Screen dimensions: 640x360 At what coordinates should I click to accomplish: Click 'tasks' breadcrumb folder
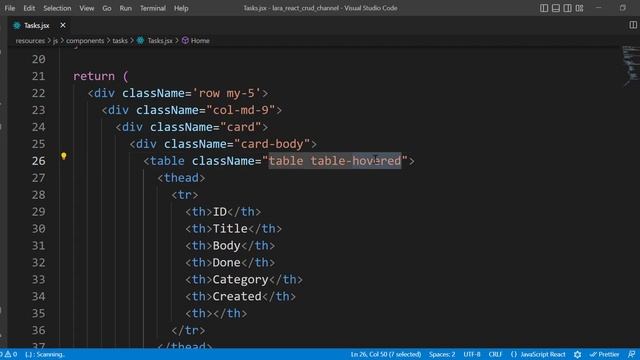[x=120, y=41]
